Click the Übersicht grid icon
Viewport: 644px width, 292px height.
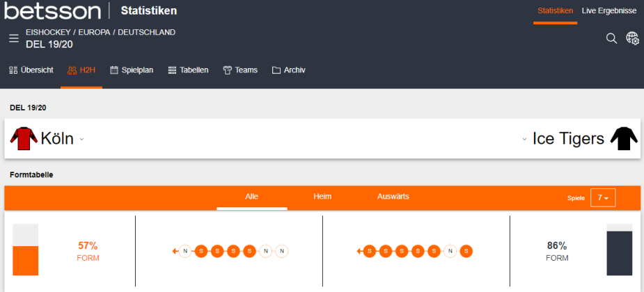[13, 70]
